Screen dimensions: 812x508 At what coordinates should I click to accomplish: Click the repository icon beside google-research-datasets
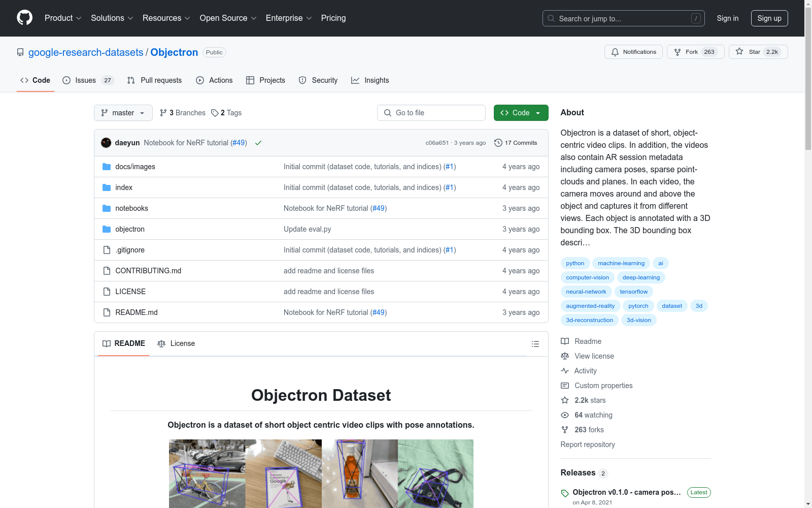click(20, 52)
